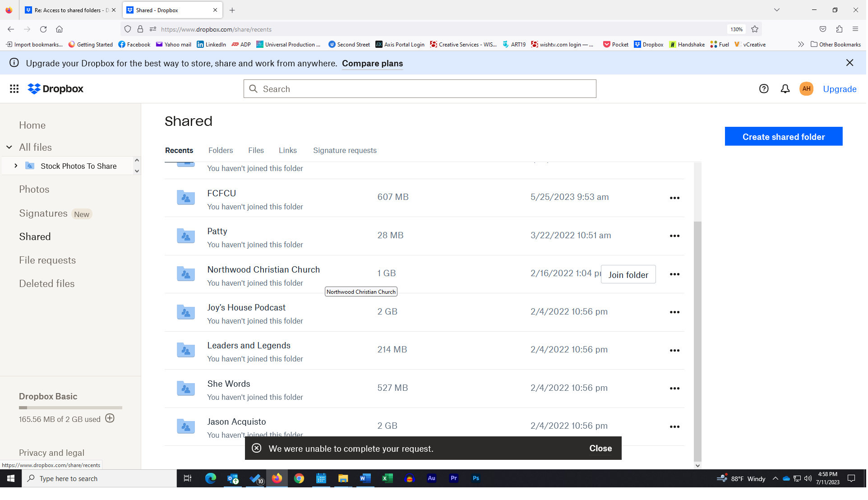Reload the page in Firefox
The height and width of the screenshot is (500, 868).
[43, 29]
